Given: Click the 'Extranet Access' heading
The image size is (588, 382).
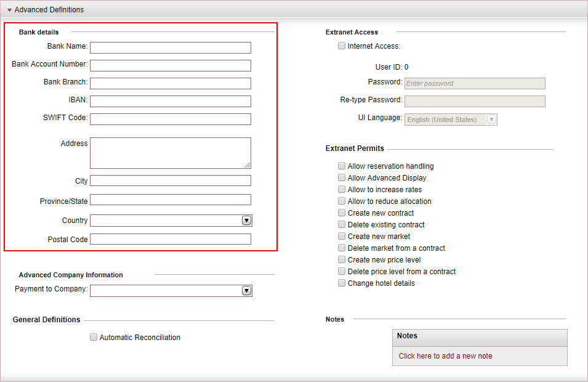Looking at the screenshot, I should [x=352, y=32].
